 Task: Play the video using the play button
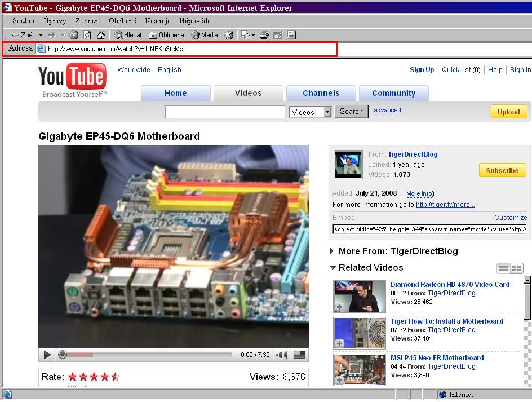[x=47, y=355]
